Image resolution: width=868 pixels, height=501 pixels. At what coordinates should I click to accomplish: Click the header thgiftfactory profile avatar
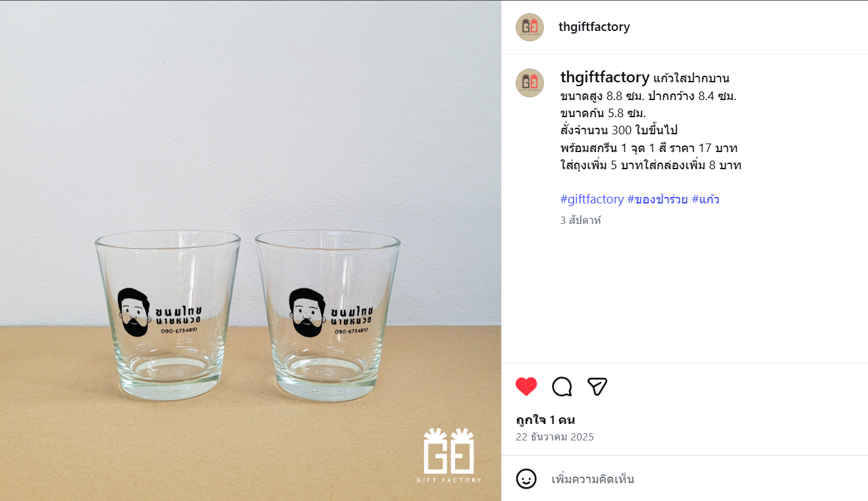tap(529, 27)
